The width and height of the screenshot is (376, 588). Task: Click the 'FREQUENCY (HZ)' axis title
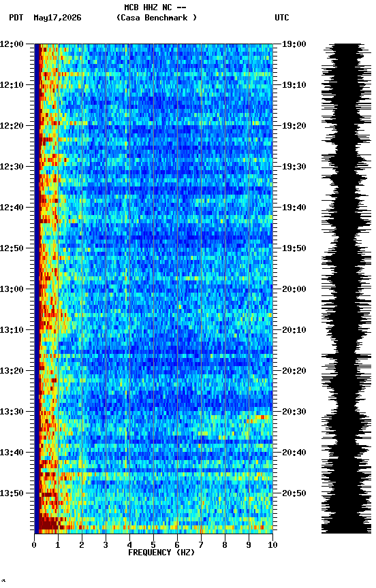point(161,553)
